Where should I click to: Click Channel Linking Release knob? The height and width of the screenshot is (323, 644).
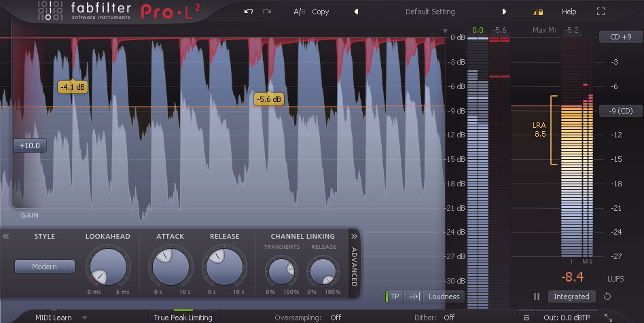pos(323,271)
